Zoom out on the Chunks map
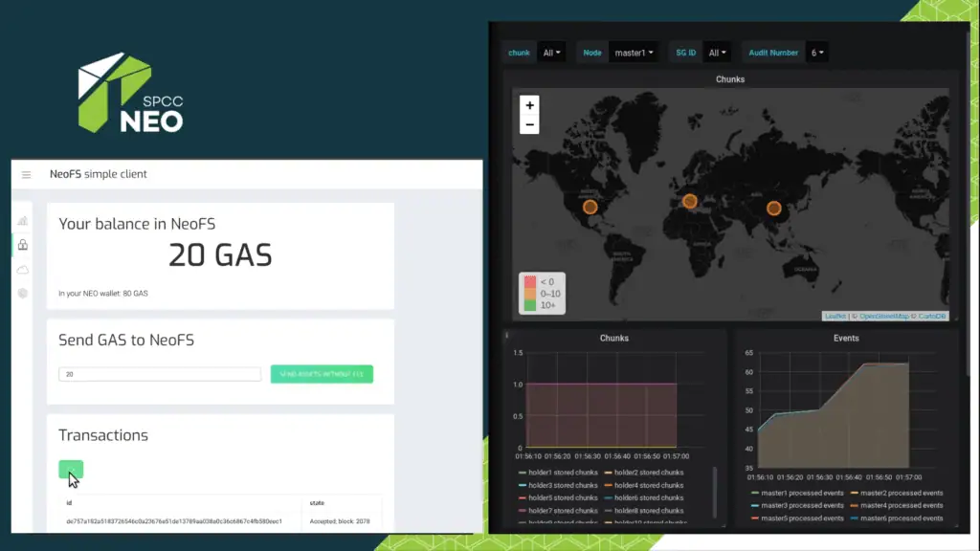 pyautogui.click(x=529, y=124)
